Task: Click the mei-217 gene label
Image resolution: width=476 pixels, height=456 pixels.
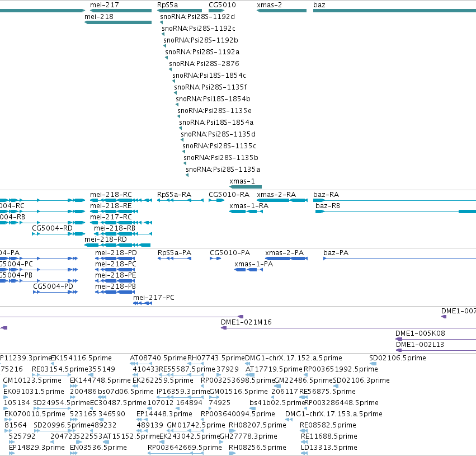Action: tap(105, 5)
